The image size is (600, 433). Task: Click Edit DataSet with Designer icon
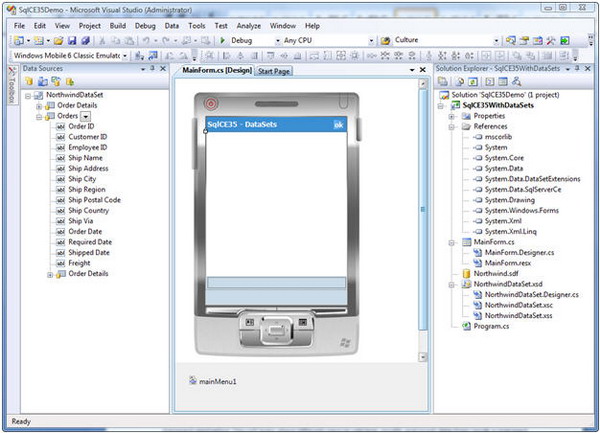[x=43, y=81]
